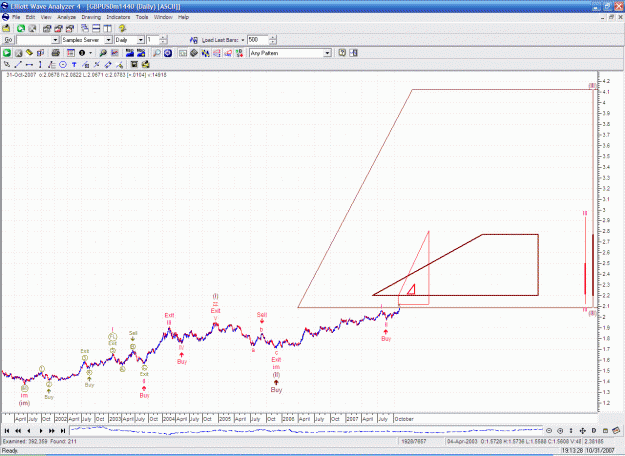Click the blue globe icon
The height and width of the screenshot is (456, 625).
click(x=168, y=53)
